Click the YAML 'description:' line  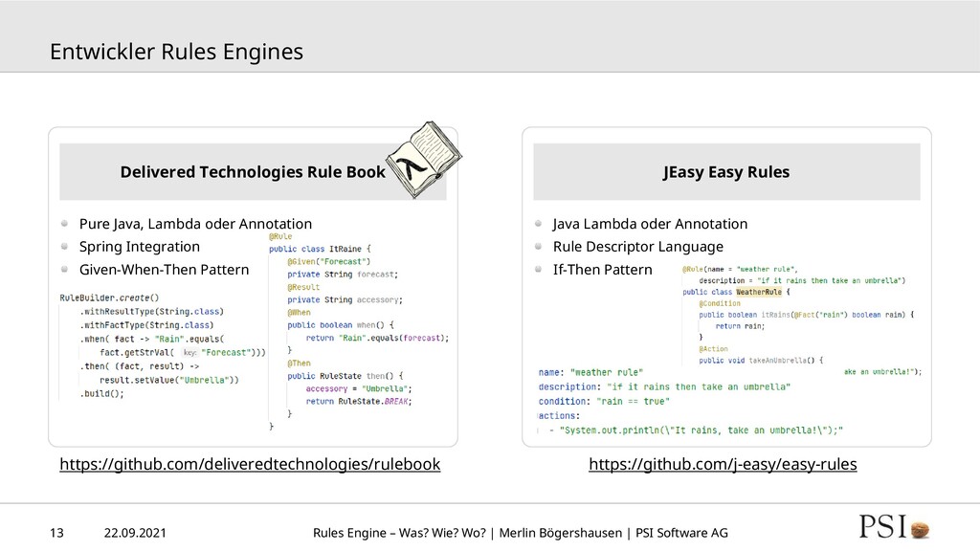click(664, 386)
